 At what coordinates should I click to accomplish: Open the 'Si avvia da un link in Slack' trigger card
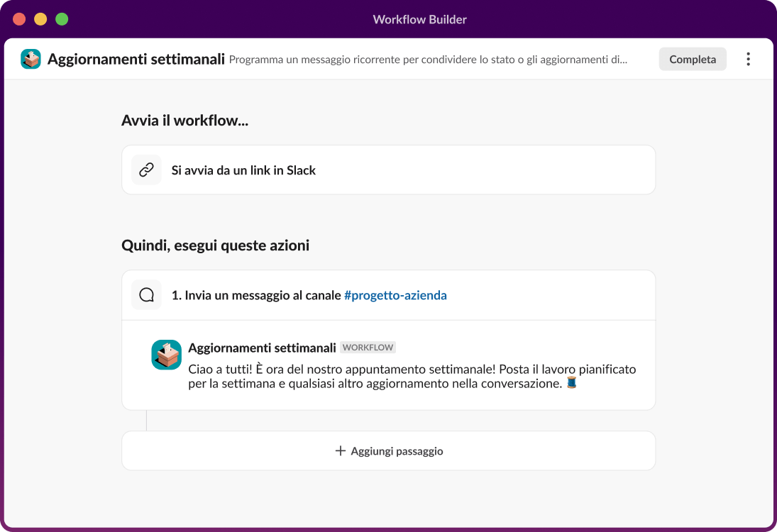tap(388, 170)
